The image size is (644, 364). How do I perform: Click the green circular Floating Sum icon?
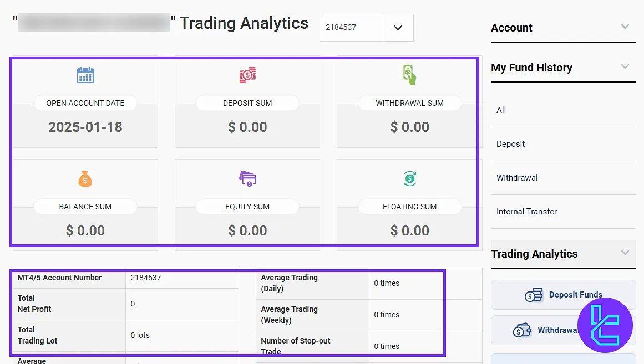coord(409,178)
